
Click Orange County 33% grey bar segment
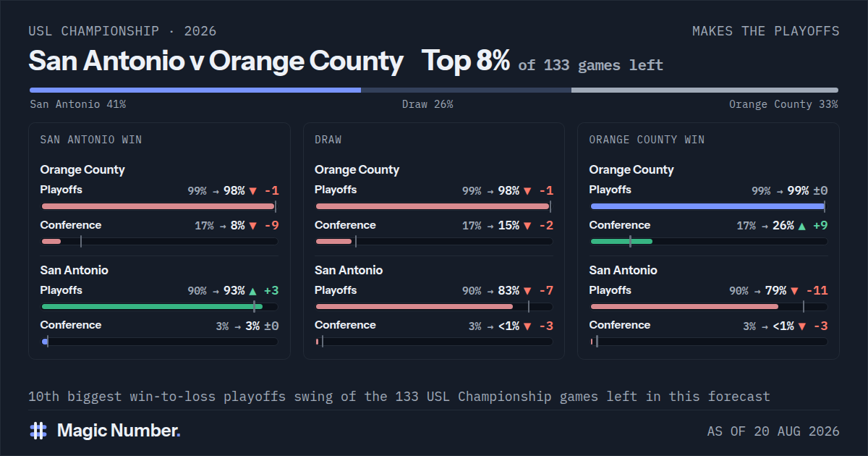tap(705, 90)
